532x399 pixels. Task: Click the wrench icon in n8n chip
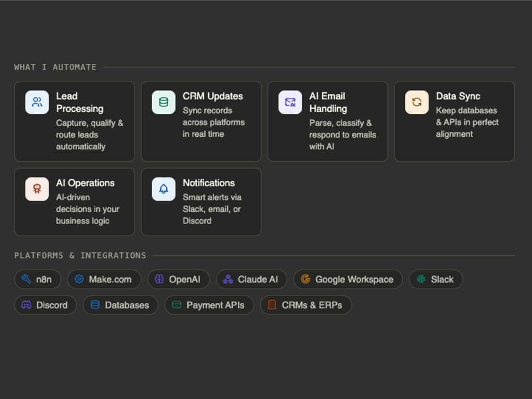click(26, 279)
